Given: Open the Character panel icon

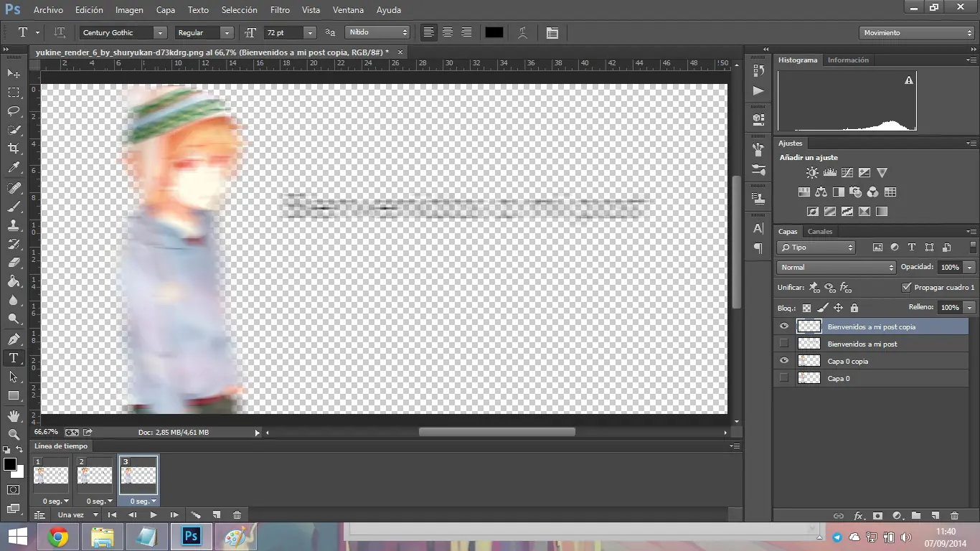Looking at the screenshot, I should pyautogui.click(x=758, y=228).
